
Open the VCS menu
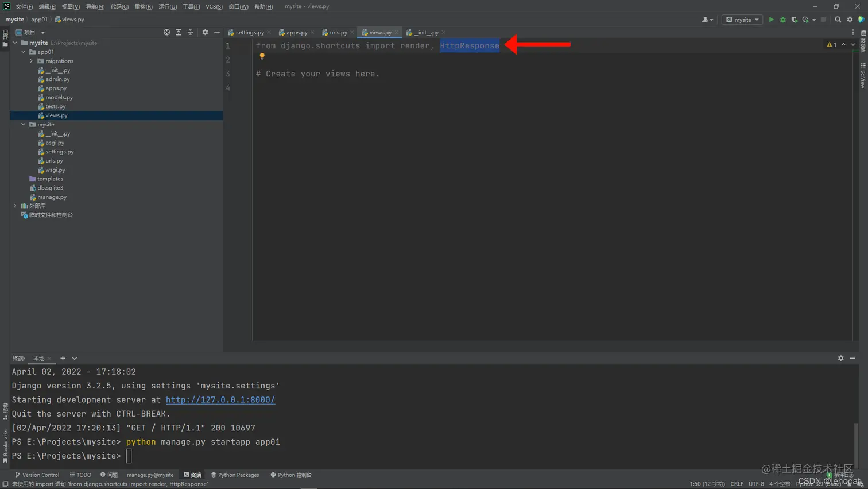pos(214,6)
